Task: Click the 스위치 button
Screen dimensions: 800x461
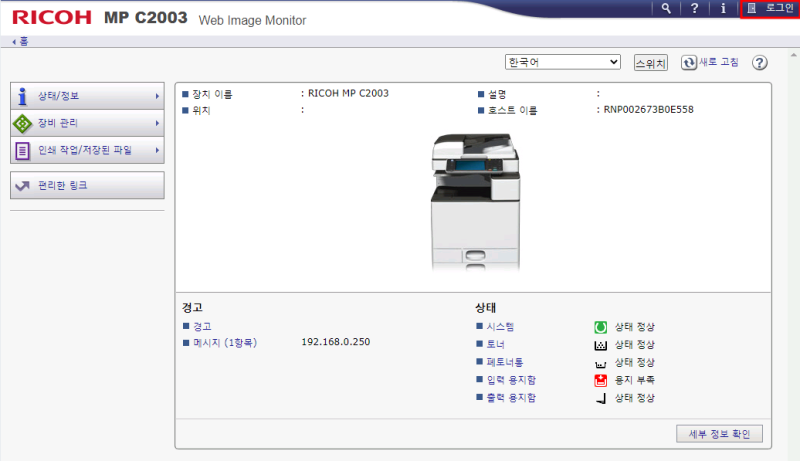Action: pyautogui.click(x=651, y=63)
